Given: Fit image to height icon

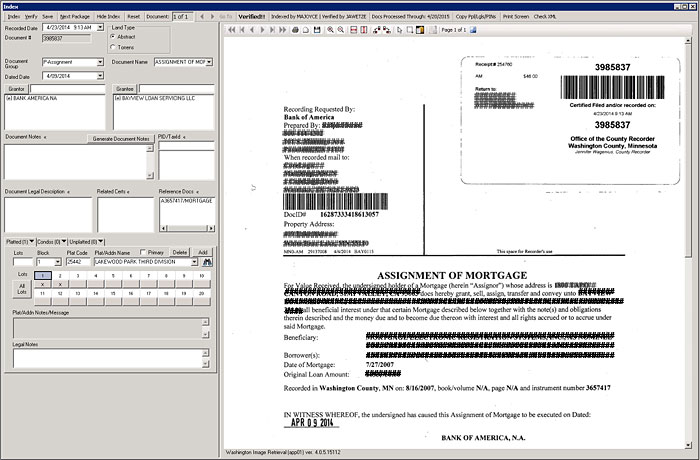Looking at the screenshot, I should click(364, 30).
